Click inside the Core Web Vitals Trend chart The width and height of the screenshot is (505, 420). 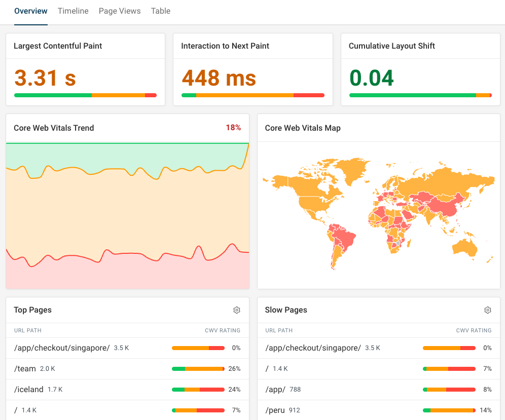(x=127, y=213)
